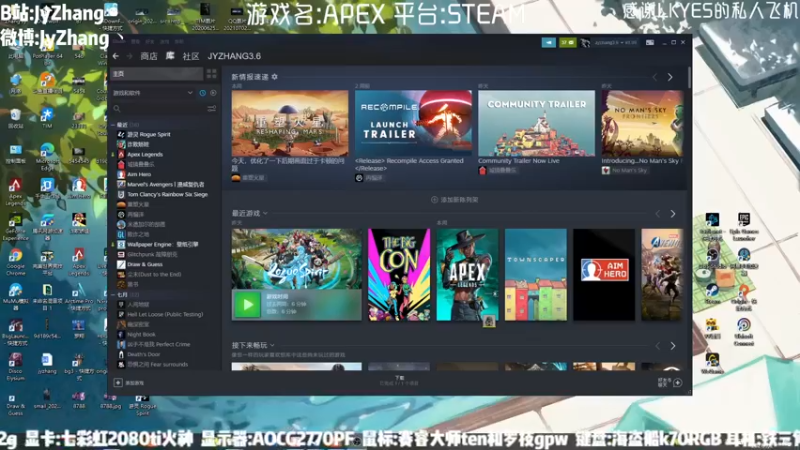Click the add a game plus icon
This screenshot has height=450, width=800.
[118, 383]
